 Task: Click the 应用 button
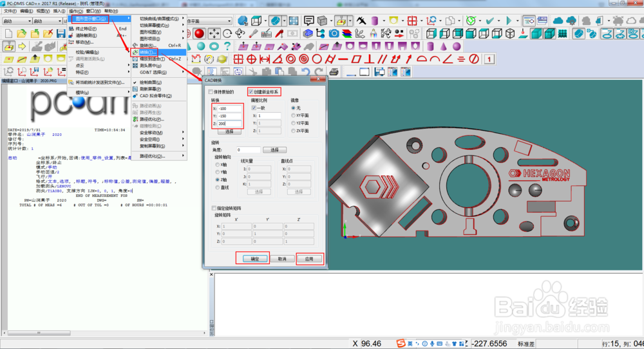[x=309, y=259]
